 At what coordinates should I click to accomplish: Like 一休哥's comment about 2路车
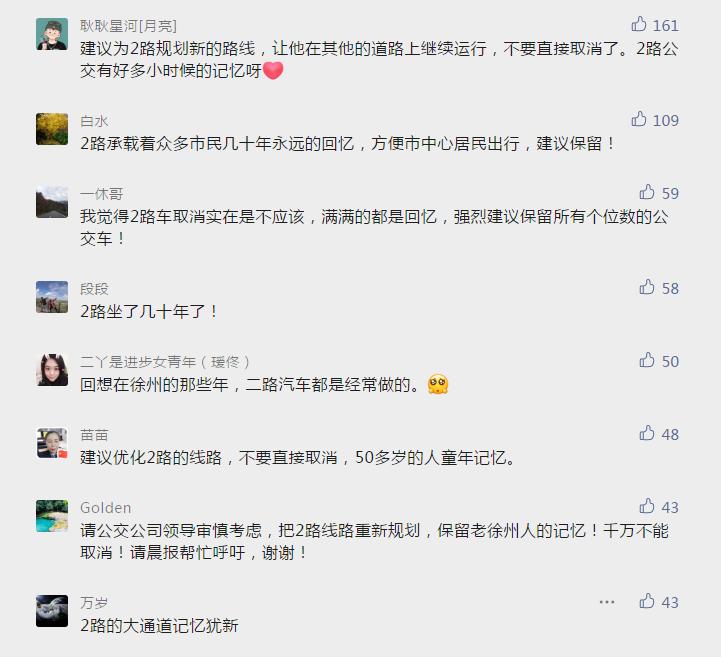coord(647,192)
